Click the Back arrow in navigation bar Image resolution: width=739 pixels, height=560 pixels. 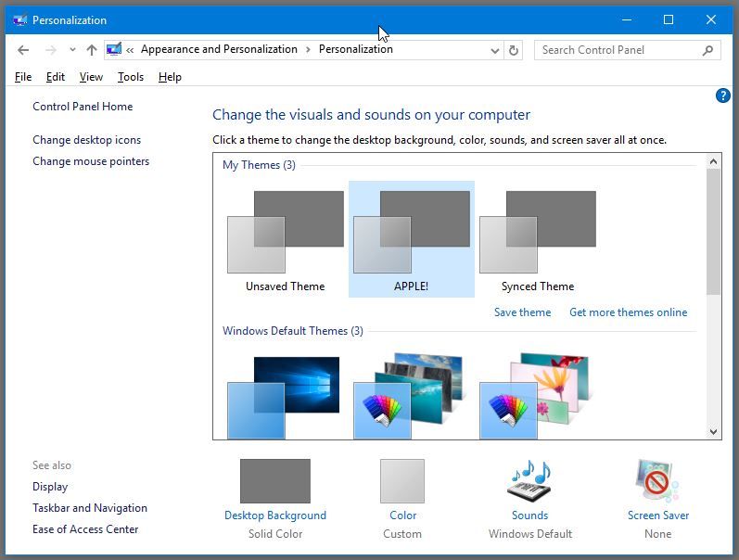click(23, 50)
